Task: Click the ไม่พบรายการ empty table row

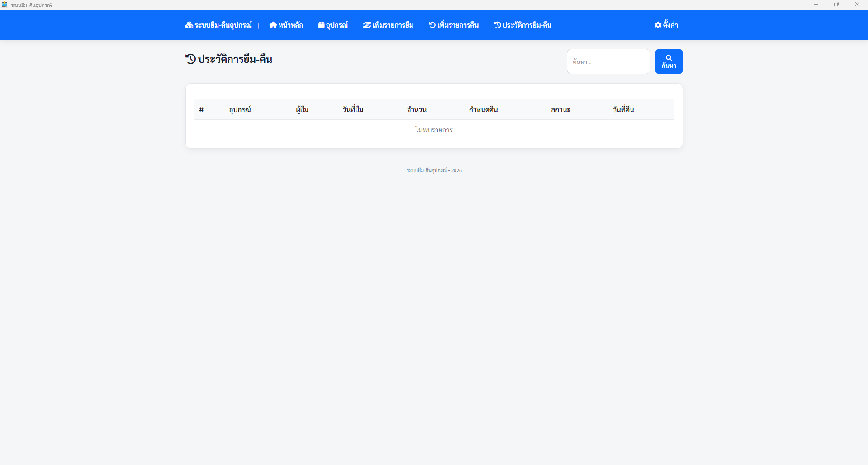Action: 434,130
